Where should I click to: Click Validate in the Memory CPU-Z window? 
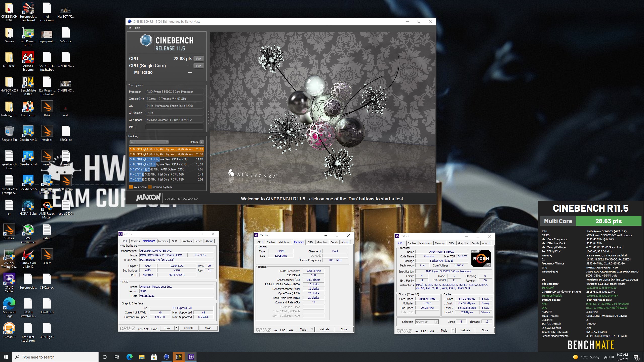pyautogui.click(x=325, y=329)
